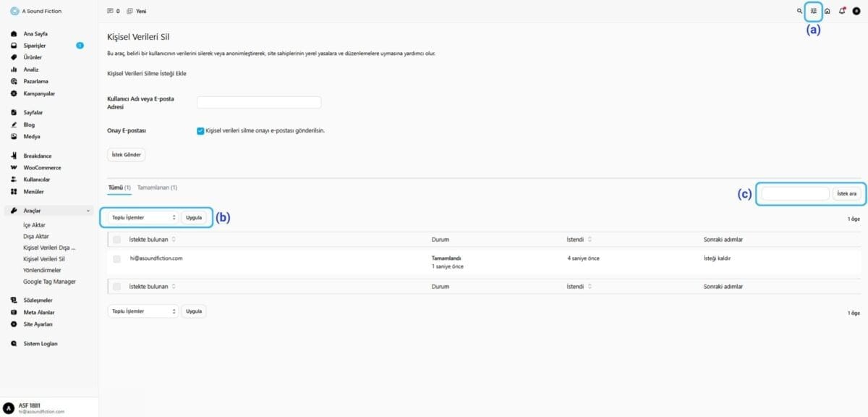This screenshot has width=868, height=417.
Task: Select the hi@asoundfiction.com row checkbox
Action: [117, 258]
